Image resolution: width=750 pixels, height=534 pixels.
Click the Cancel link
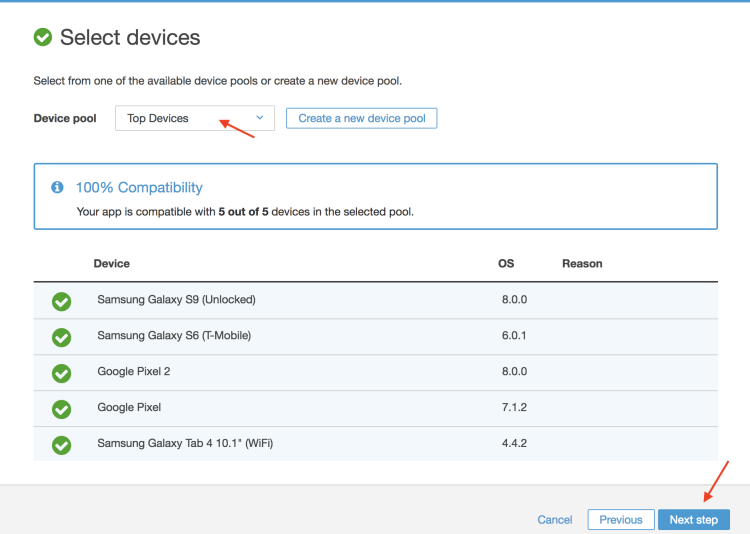(x=555, y=520)
